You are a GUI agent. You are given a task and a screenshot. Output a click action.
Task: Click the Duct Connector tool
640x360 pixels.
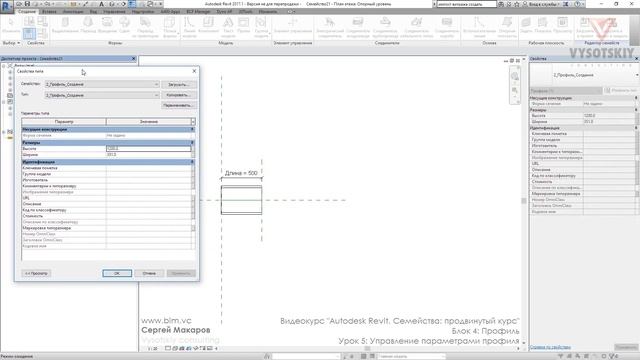pyautogui.click(x=358, y=27)
